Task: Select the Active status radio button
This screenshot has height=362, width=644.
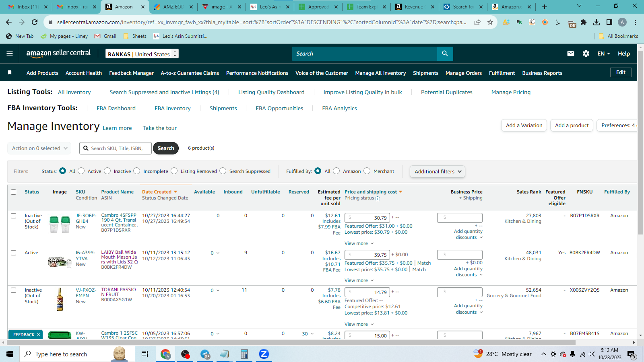Action: pos(81,171)
